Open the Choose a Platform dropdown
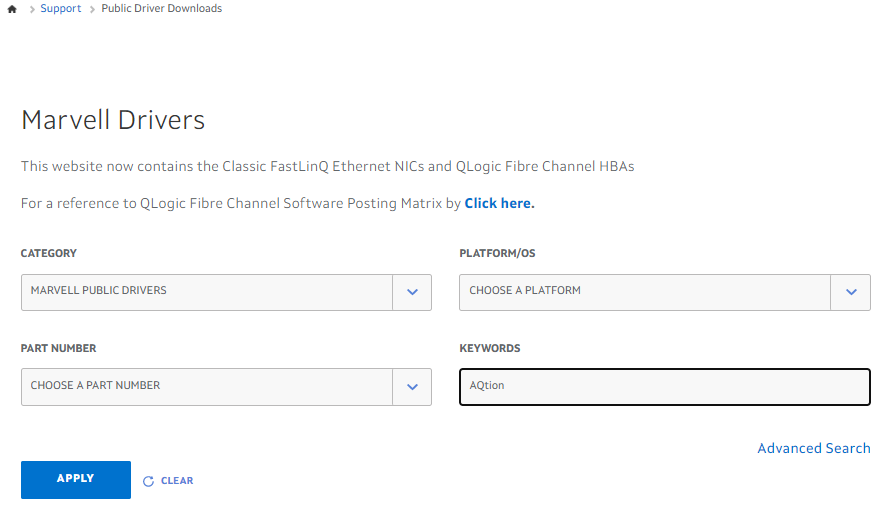This screenshot has width=893, height=528. (665, 292)
